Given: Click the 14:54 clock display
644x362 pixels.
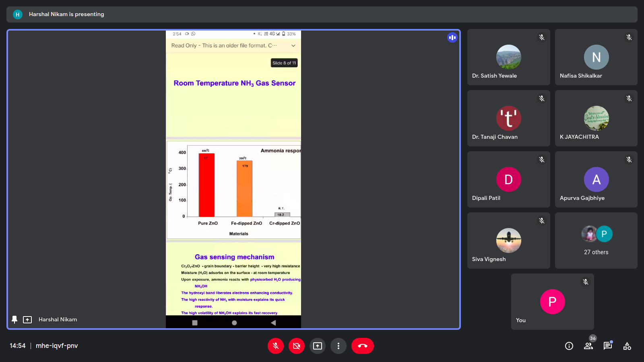Looking at the screenshot, I should coord(18,346).
